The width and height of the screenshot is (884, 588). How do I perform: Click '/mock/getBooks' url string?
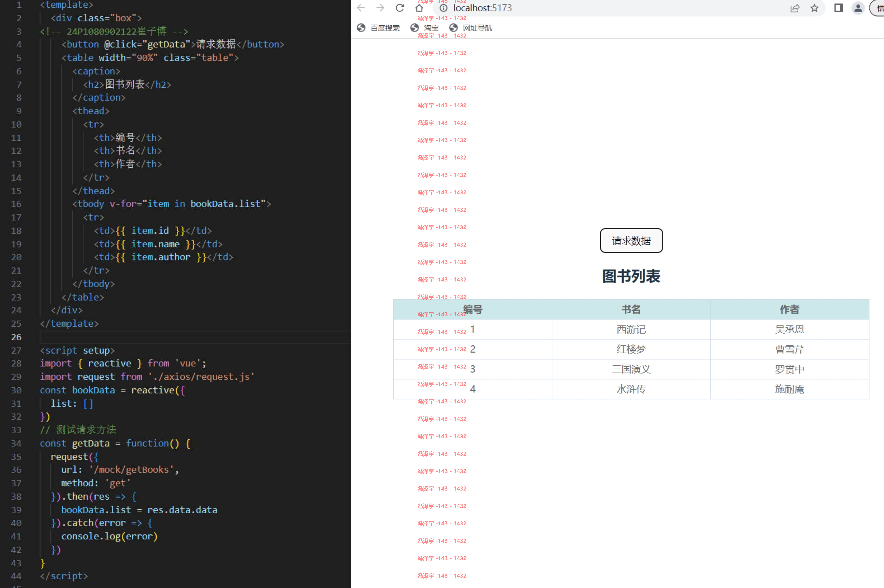click(131, 470)
